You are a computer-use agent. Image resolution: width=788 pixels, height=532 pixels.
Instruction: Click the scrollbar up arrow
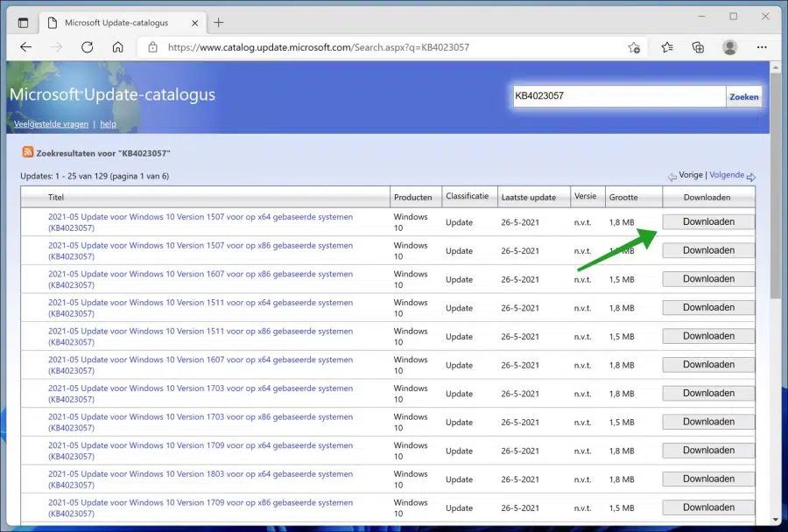click(776, 67)
